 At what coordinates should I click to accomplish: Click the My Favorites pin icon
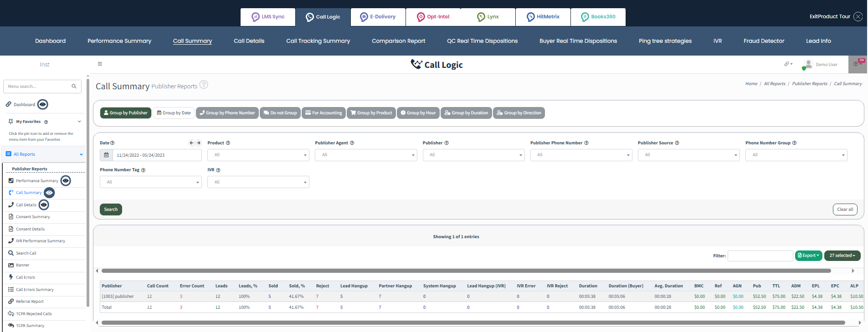[11, 122]
